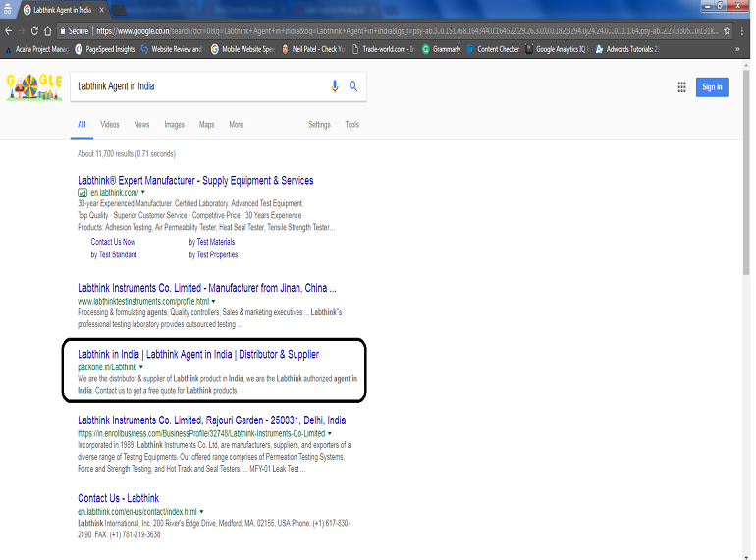Screen dimensions: 756x560
Task: Open the Google Analytics IQ bookmark
Action: [x=558, y=49]
